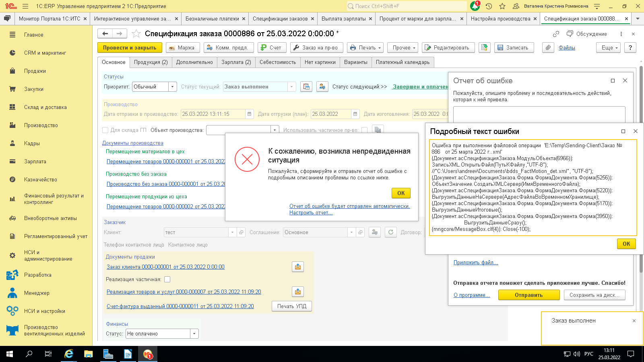Add document to favorites star icon

click(136, 34)
